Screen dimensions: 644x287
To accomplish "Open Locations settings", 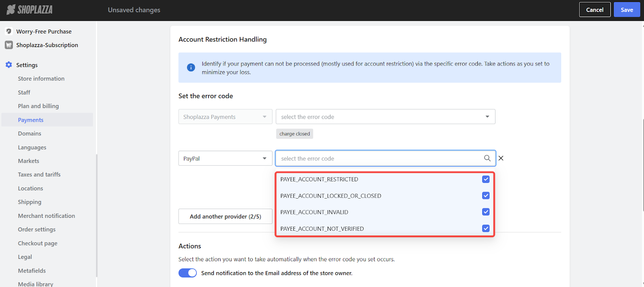I will point(30,189).
